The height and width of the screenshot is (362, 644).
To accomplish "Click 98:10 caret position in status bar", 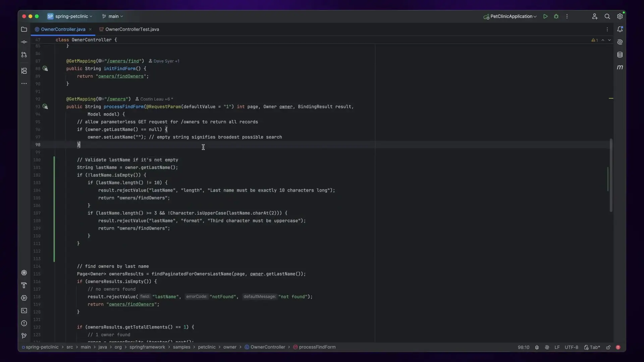I will click(523, 347).
